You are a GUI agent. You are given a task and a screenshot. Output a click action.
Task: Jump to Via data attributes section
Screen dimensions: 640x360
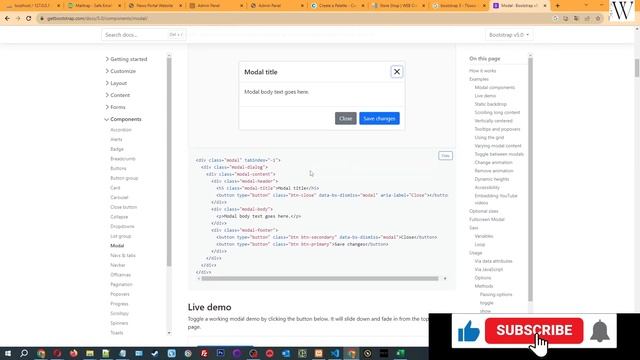[493, 261]
